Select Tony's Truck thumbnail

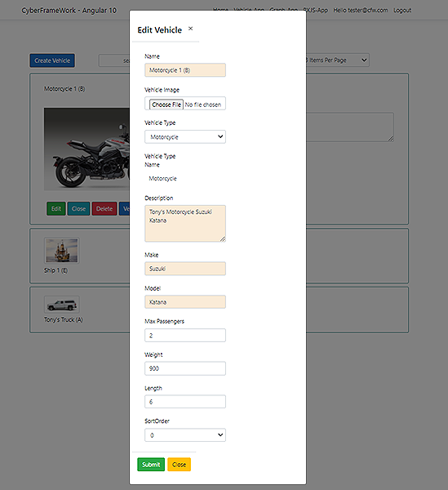click(x=62, y=305)
